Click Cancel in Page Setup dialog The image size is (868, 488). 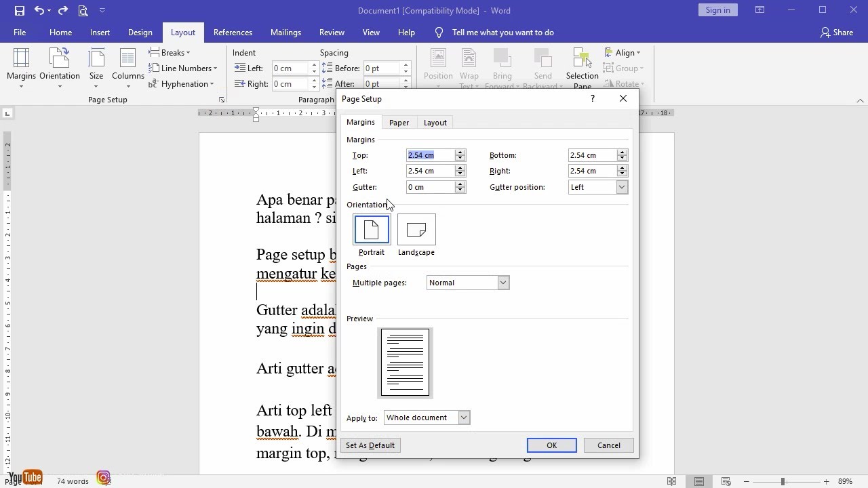[x=609, y=445]
